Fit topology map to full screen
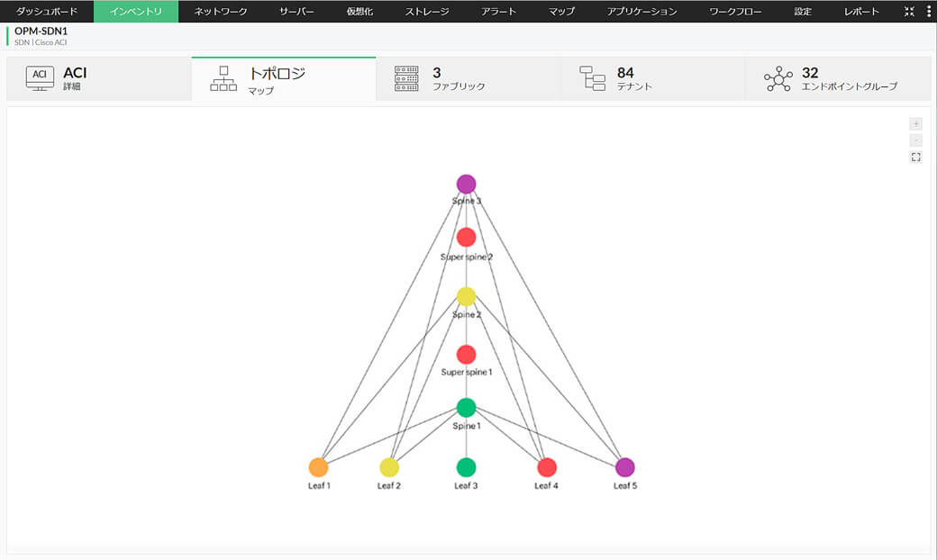This screenshot has height=560, width=937. coord(915,157)
